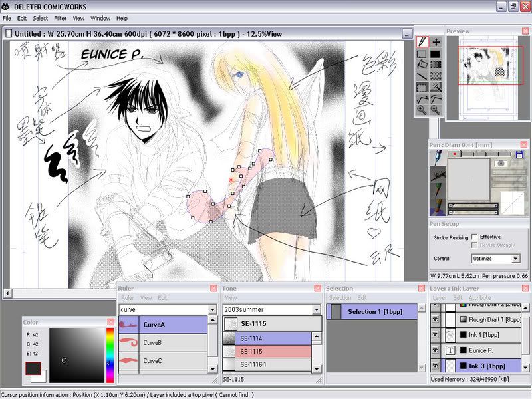Close the Tone panel

[318, 288]
